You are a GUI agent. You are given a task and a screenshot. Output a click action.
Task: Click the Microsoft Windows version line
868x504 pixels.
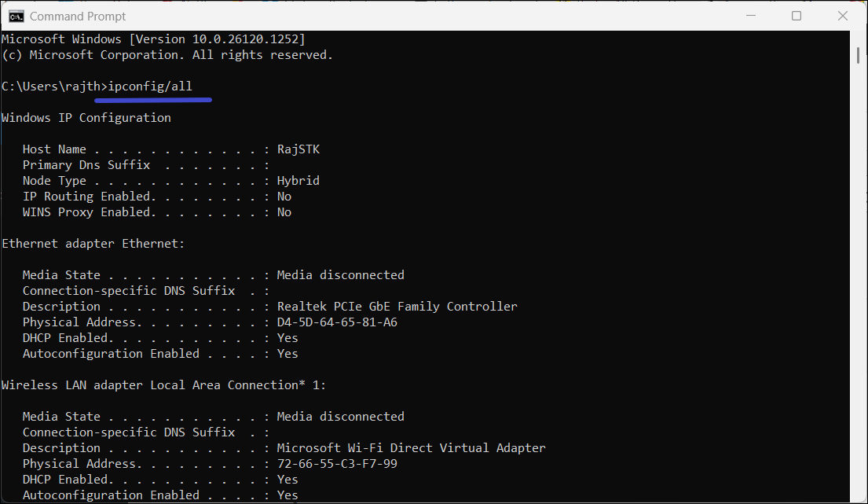click(x=153, y=39)
